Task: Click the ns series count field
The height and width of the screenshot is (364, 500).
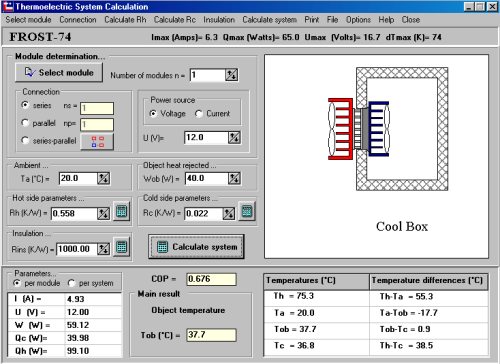Action: (x=97, y=108)
